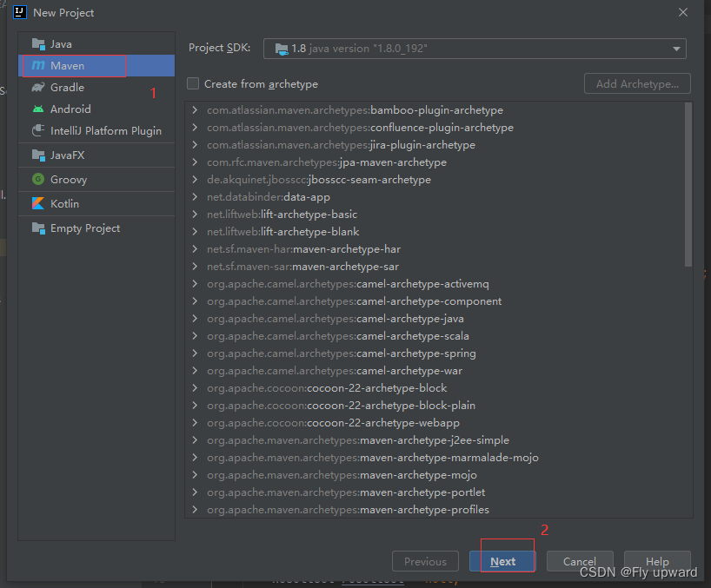Expand camel-archetype-java node

point(195,319)
